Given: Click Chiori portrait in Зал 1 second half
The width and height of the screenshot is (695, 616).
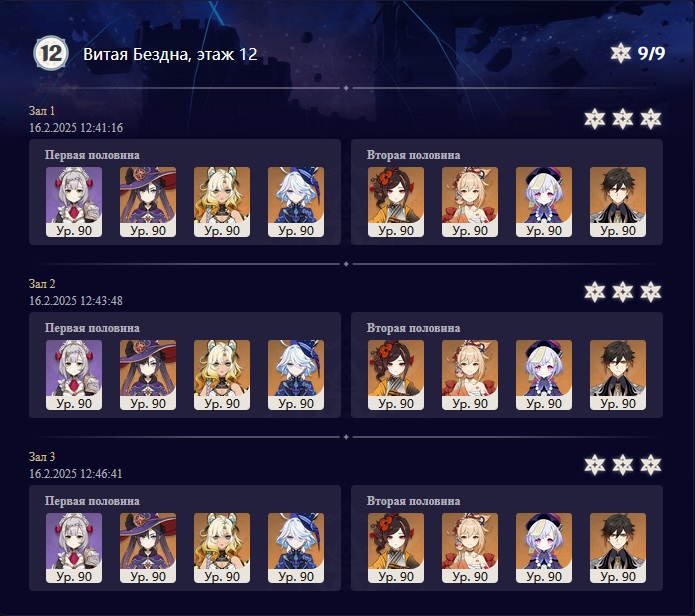Looking at the screenshot, I should (396, 202).
